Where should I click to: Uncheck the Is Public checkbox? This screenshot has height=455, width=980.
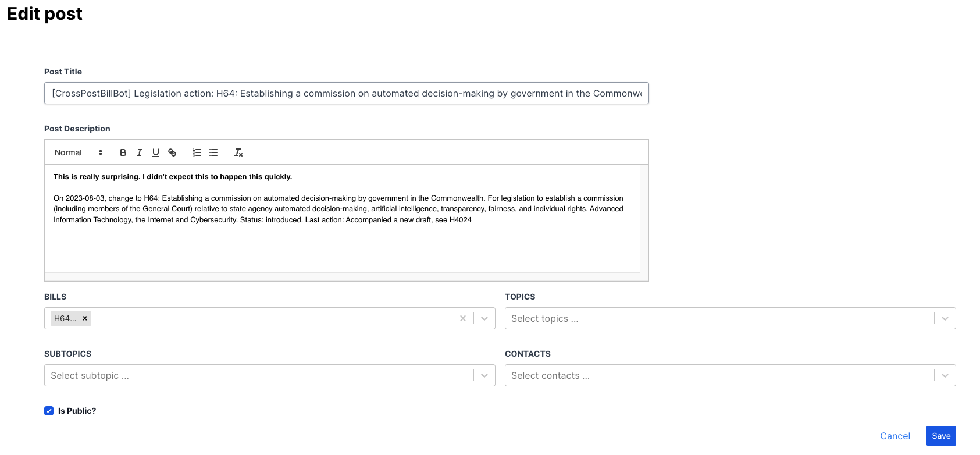pos(49,411)
